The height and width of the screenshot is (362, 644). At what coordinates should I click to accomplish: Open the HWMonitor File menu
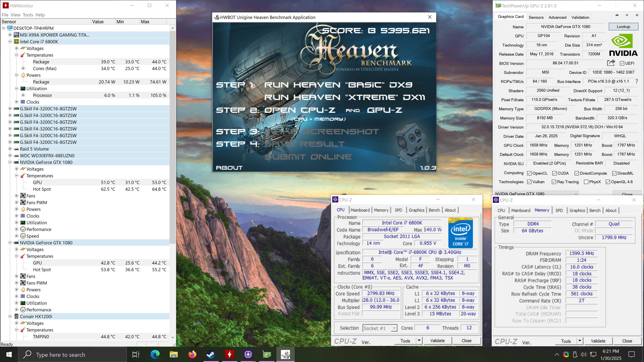[5, 15]
